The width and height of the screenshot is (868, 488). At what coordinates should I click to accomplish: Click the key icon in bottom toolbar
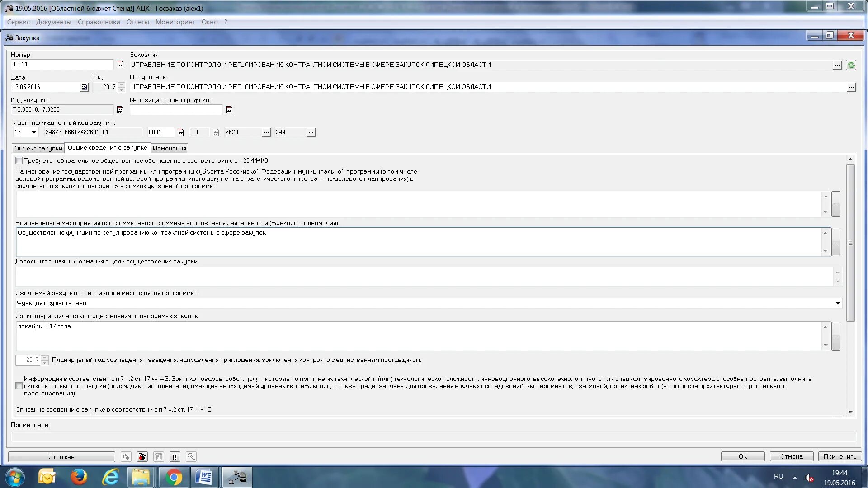point(191,457)
